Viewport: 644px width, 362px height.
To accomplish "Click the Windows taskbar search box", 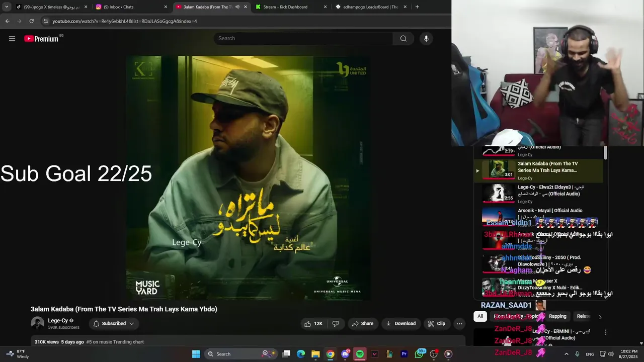I will [240, 354].
